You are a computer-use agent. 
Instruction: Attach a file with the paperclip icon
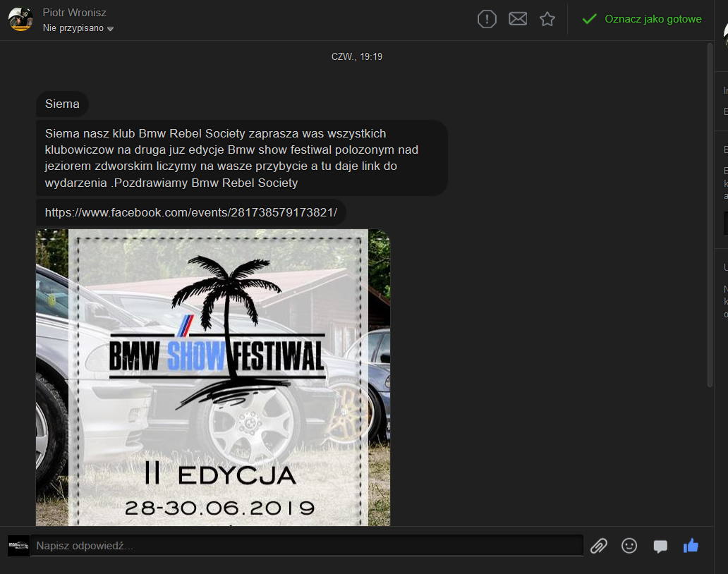tap(598, 546)
